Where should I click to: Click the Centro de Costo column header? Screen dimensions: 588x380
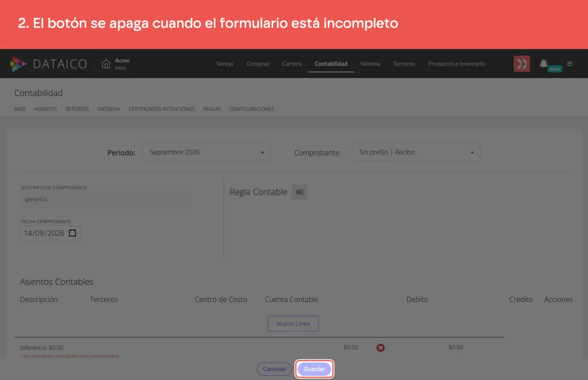pyautogui.click(x=221, y=300)
